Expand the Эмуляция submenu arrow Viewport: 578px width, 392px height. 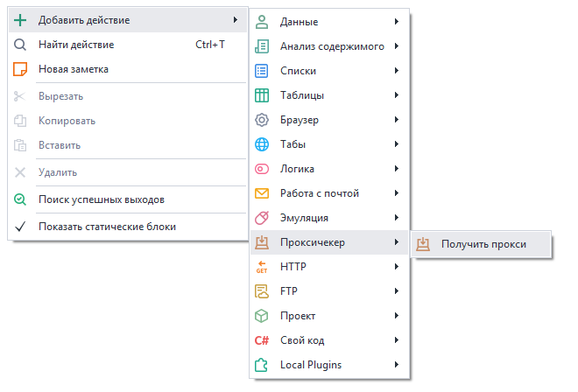click(397, 218)
